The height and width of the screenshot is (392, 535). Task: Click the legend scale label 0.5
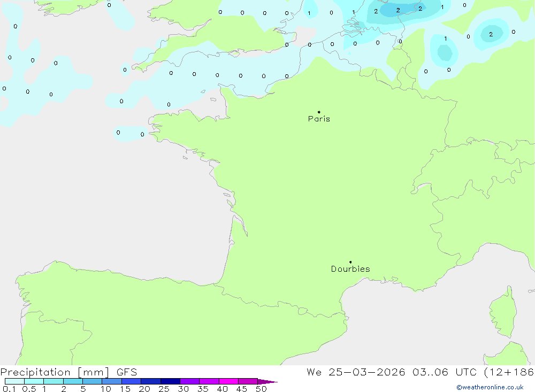[x=29, y=389]
